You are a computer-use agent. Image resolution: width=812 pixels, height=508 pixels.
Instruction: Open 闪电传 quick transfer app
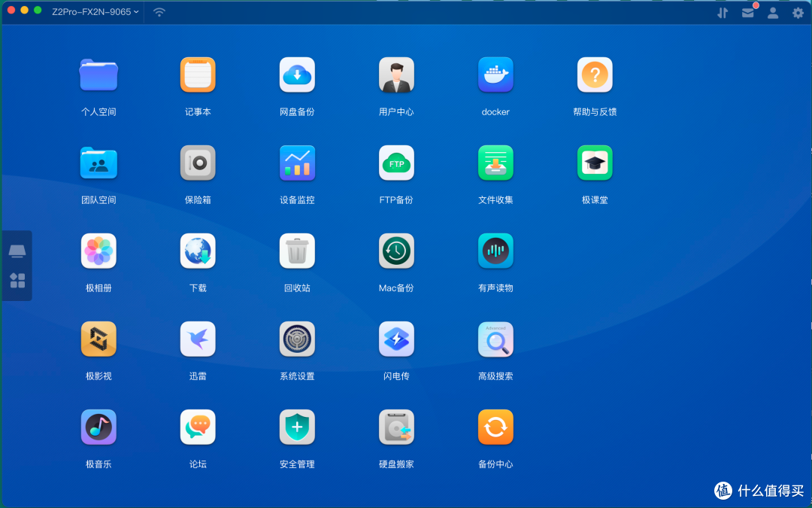[396, 339]
